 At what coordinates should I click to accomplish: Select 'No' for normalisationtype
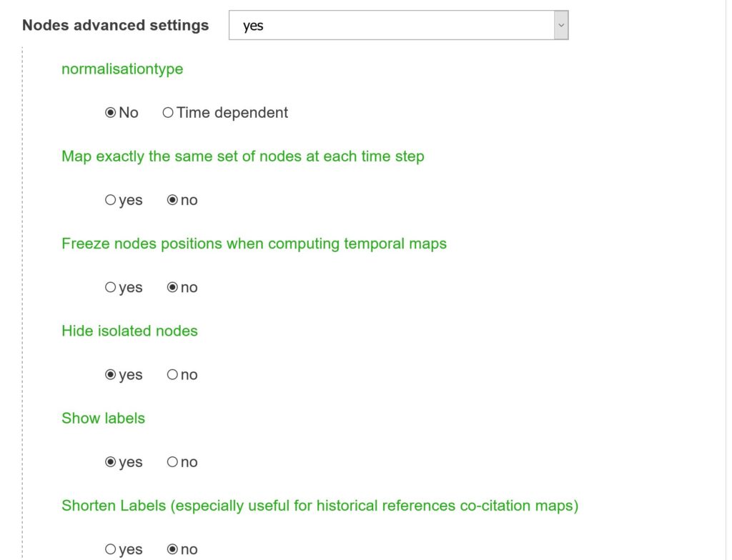(x=109, y=112)
